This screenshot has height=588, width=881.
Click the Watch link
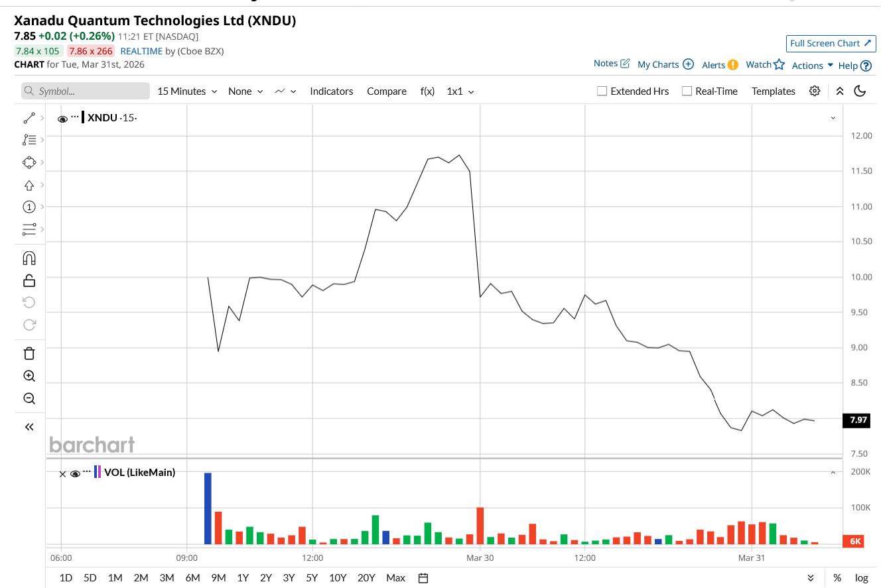pos(758,64)
